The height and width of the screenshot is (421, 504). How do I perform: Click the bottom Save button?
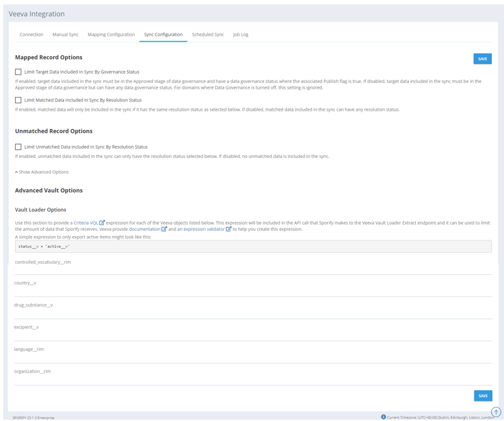point(483,396)
